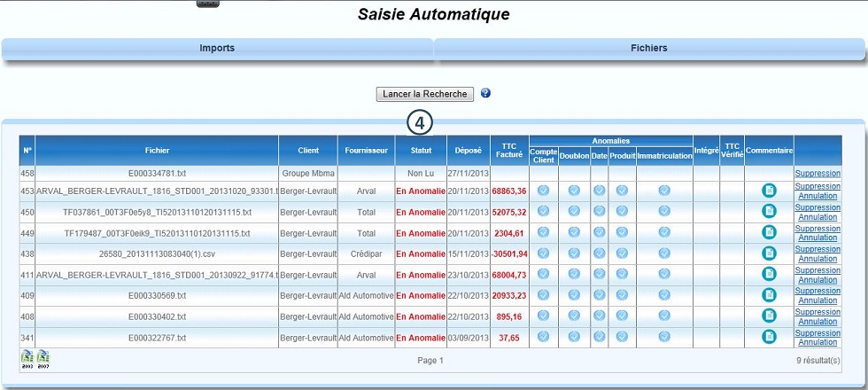Switch to the Imports tab
Screen dimensions: 868x390
pos(217,48)
